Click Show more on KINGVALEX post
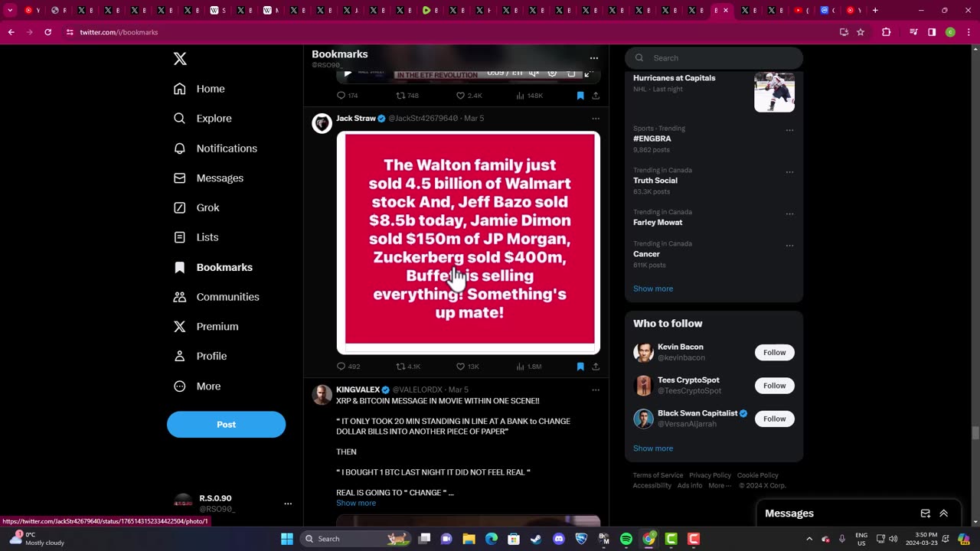The width and height of the screenshot is (980, 551). pos(356,503)
